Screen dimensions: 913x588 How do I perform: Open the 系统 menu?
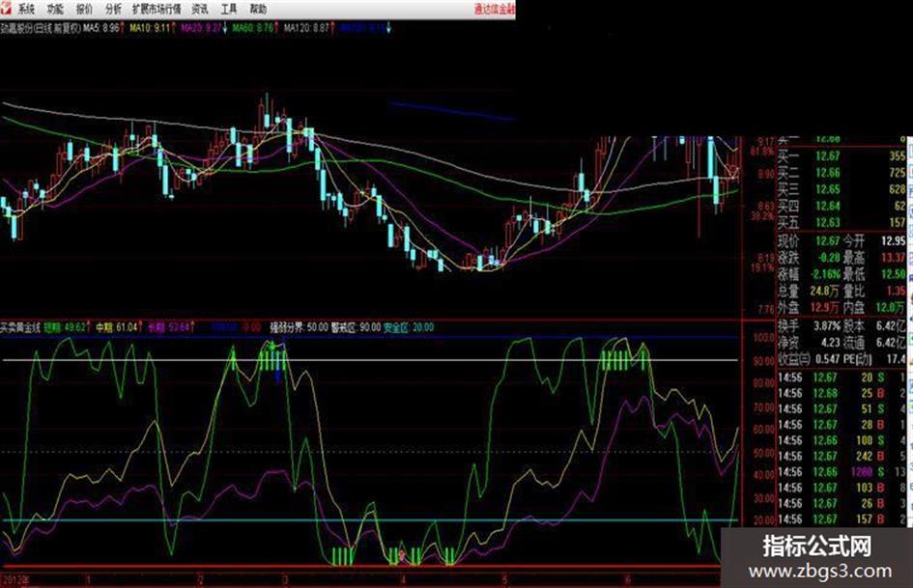pos(27,9)
